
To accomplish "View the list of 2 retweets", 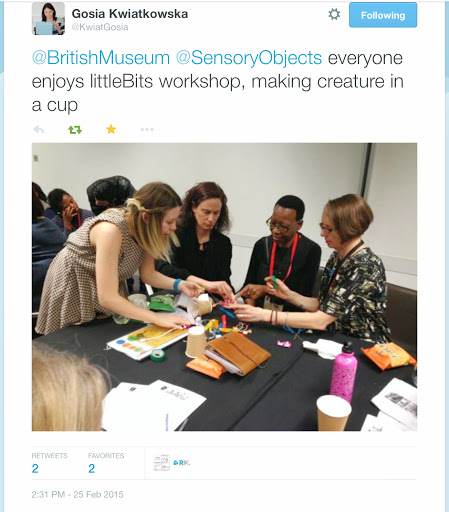I will [35, 468].
